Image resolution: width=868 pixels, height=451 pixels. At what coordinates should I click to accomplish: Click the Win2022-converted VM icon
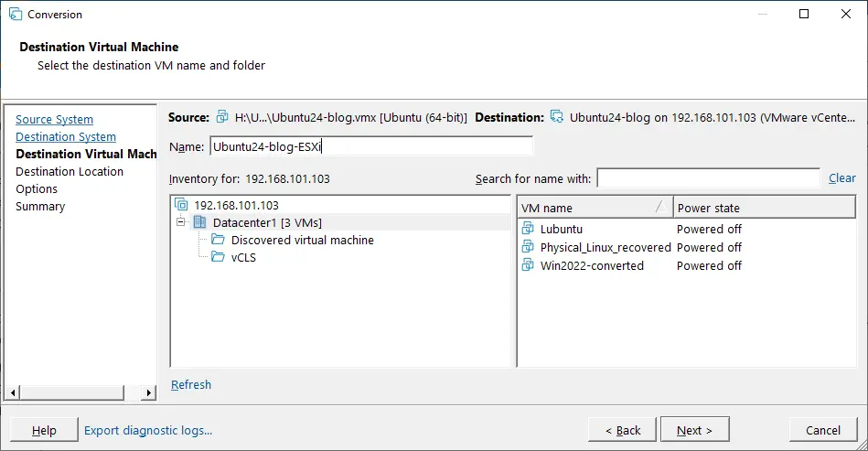(x=528, y=265)
